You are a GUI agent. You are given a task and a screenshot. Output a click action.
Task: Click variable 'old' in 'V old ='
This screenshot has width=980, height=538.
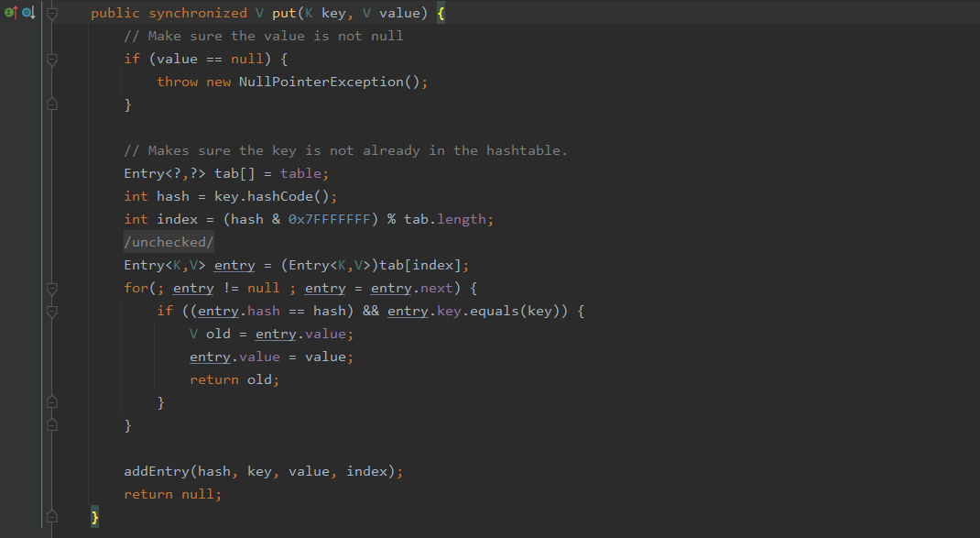[x=218, y=334]
